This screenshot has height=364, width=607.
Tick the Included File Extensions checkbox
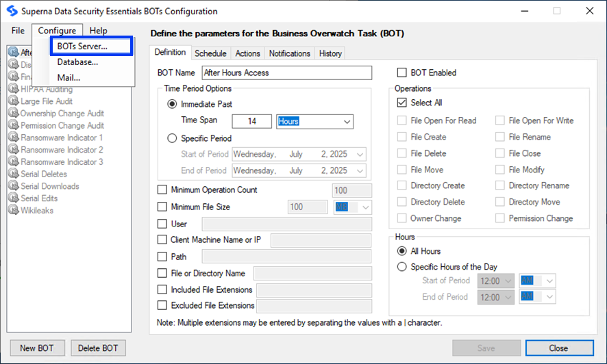tap(162, 289)
